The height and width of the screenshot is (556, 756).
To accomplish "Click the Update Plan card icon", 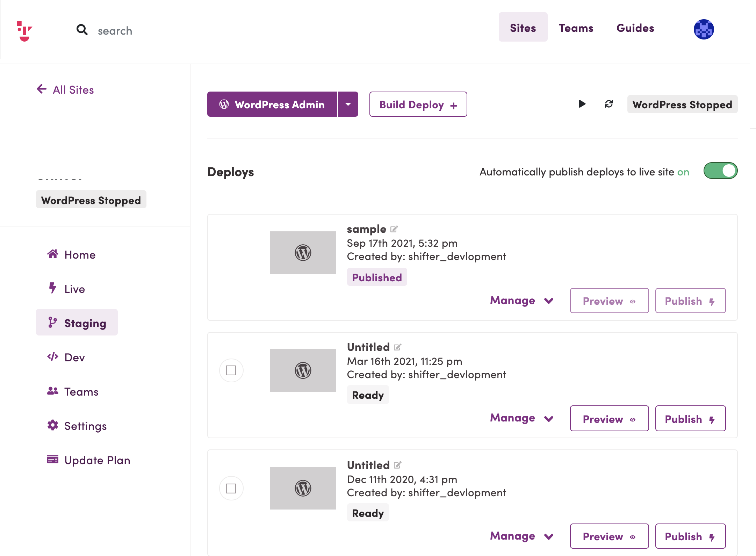I will point(53,459).
